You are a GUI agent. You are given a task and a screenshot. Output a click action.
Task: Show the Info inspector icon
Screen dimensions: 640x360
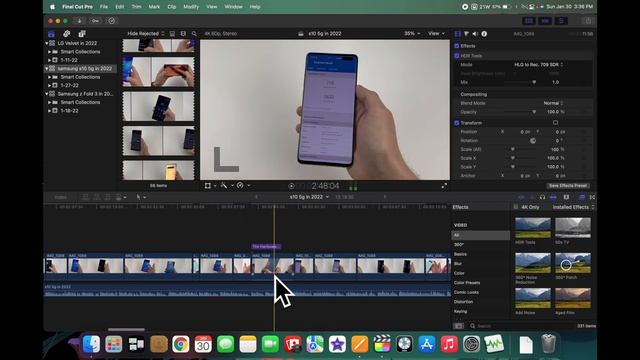click(484, 34)
